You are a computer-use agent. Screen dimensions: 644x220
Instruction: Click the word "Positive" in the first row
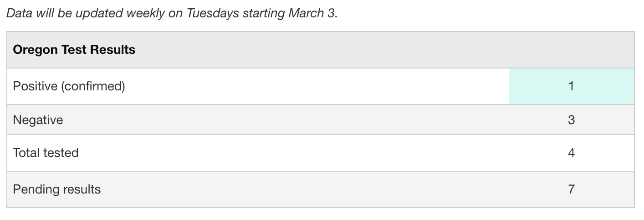click(35, 86)
